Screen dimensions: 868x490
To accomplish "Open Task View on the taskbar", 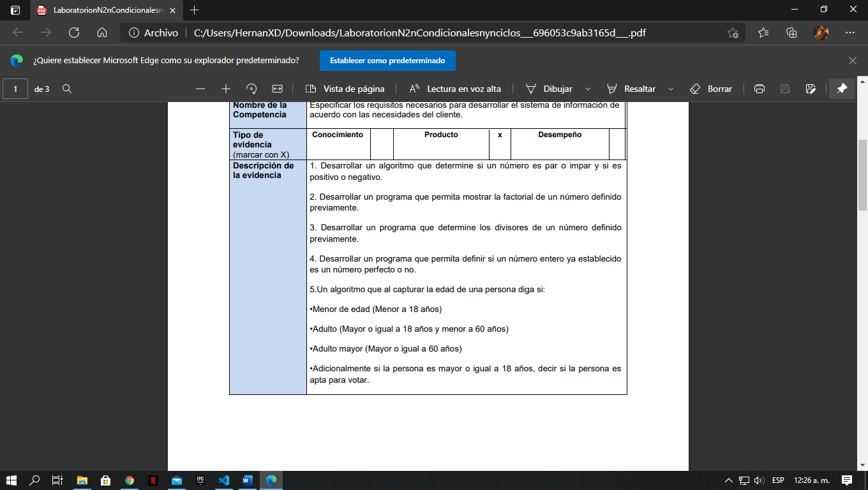I will pyautogui.click(x=57, y=480).
